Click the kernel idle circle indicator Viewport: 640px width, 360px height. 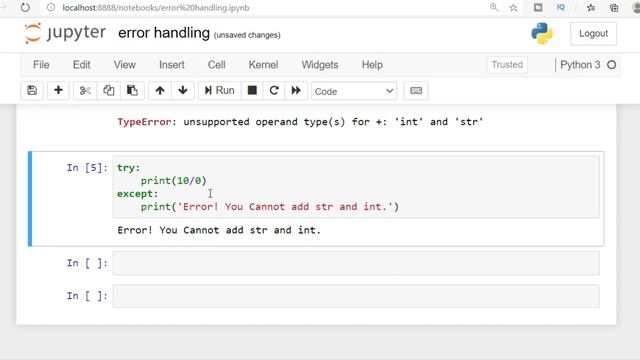click(611, 65)
